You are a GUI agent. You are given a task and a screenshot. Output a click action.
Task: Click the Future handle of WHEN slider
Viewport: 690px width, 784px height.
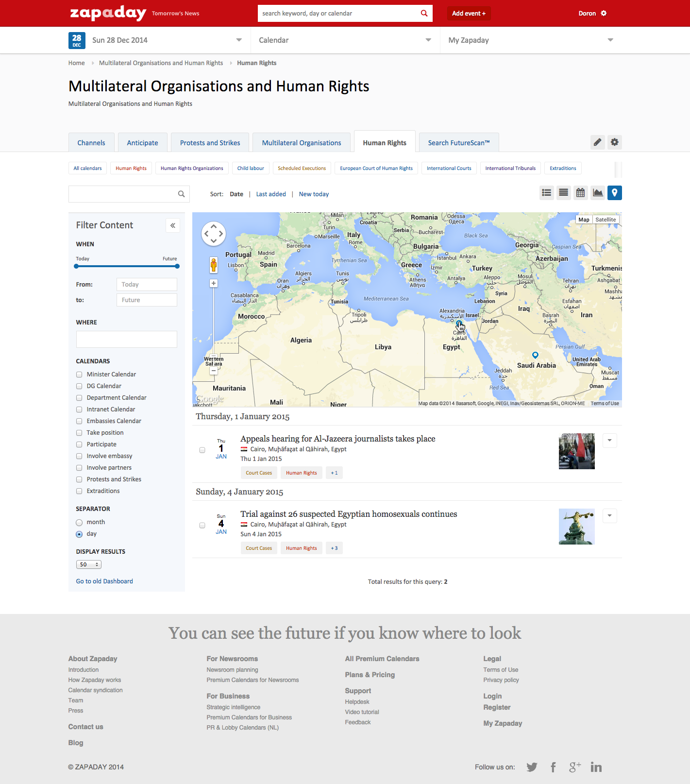coord(177,266)
